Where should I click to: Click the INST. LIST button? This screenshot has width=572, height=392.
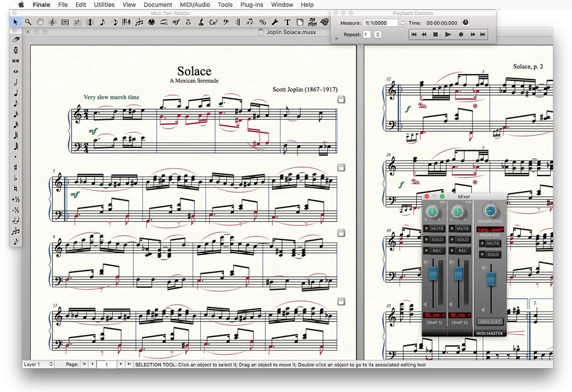tap(490, 322)
